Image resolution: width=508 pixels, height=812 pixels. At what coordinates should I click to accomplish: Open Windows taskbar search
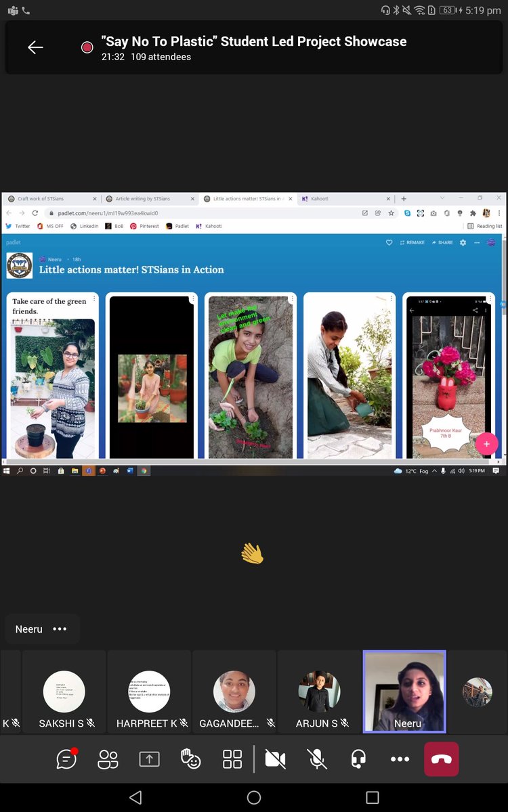click(x=20, y=470)
